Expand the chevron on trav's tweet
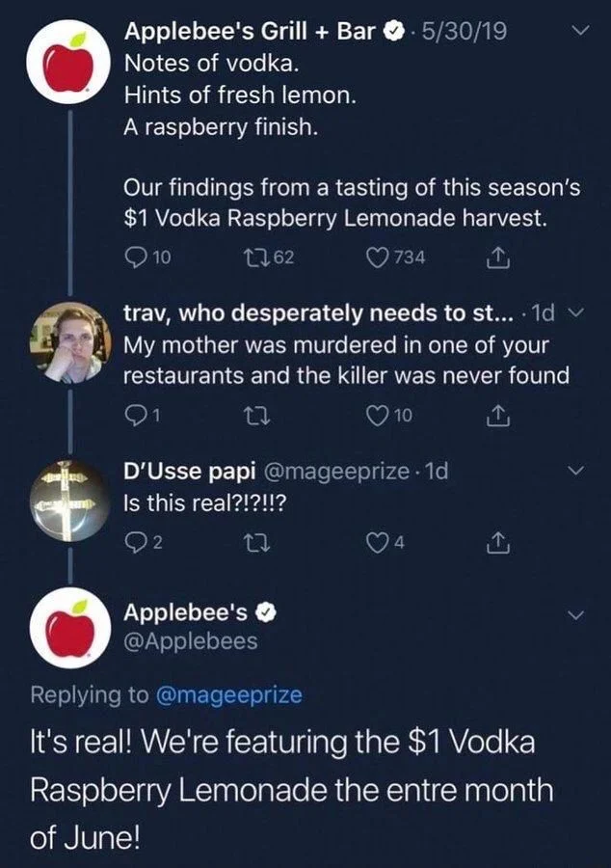Image resolution: width=611 pixels, height=868 pixels. [x=577, y=312]
